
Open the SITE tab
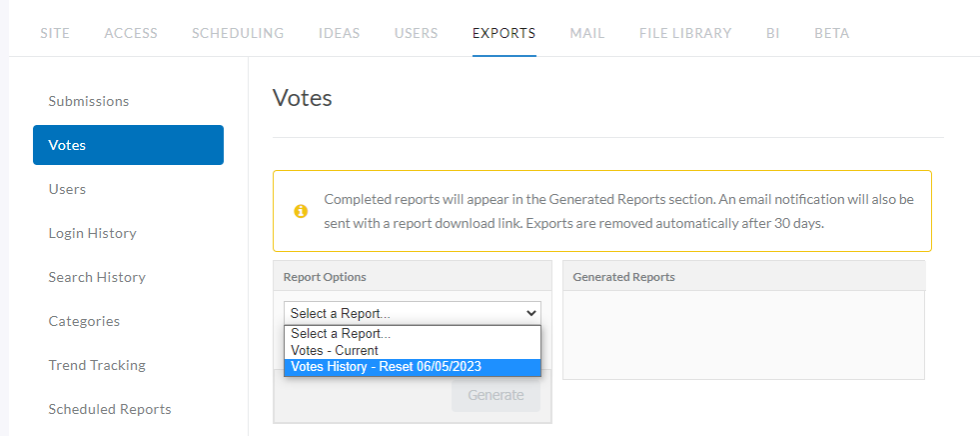click(x=55, y=33)
